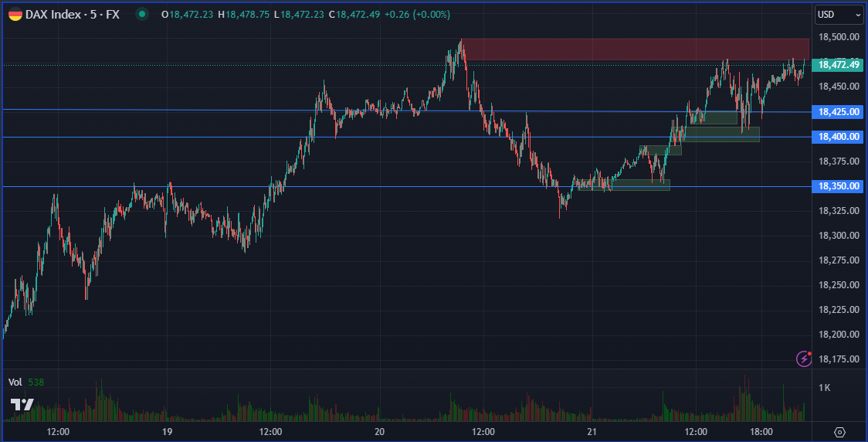Click the low price L18,472.23

[298, 15]
